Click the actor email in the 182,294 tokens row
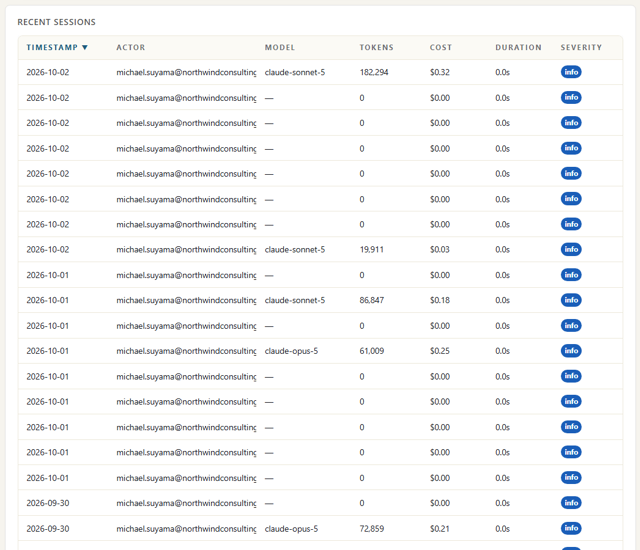Viewport: 640px width, 550px height. coord(186,72)
